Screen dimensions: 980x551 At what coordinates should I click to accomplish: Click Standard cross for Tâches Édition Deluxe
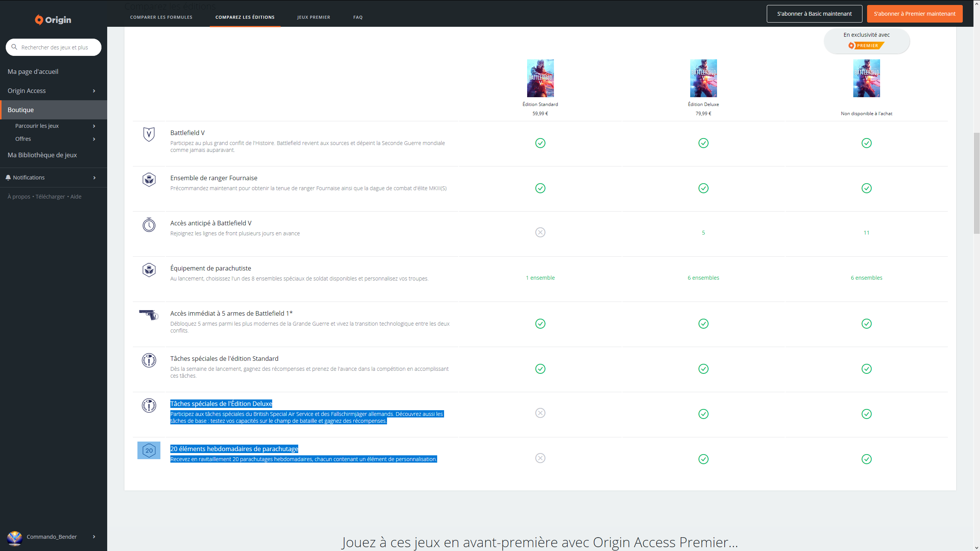540,413
